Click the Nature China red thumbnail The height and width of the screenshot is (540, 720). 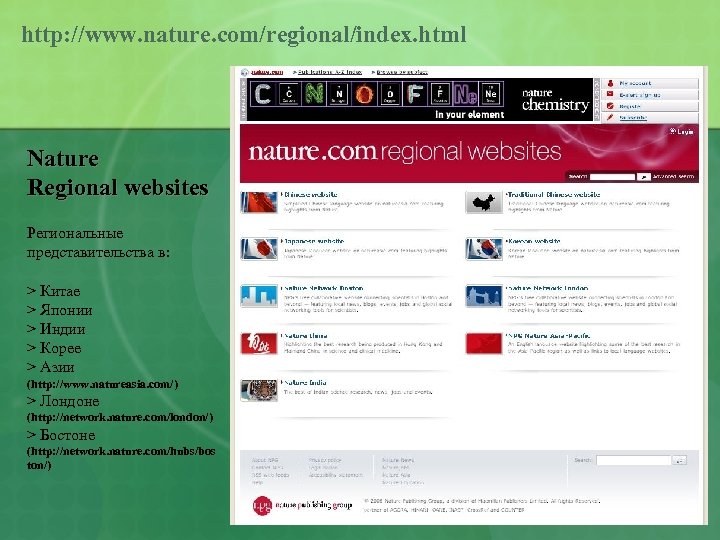click(x=259, y=344)
